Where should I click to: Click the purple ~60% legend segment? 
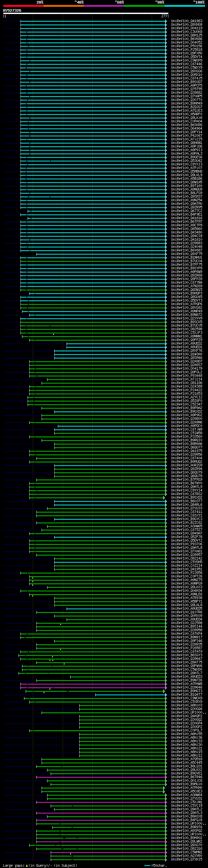coord(104,6)
